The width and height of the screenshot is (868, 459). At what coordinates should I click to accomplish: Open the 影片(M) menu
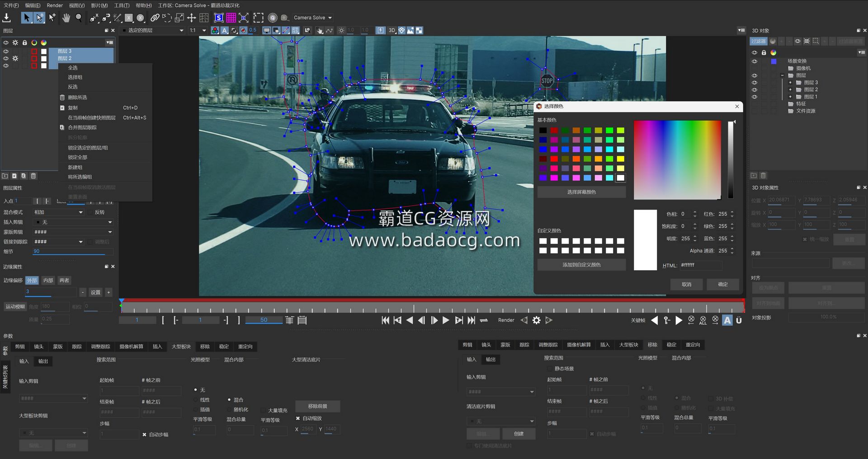pyautogui.click(x=99, y=5)
